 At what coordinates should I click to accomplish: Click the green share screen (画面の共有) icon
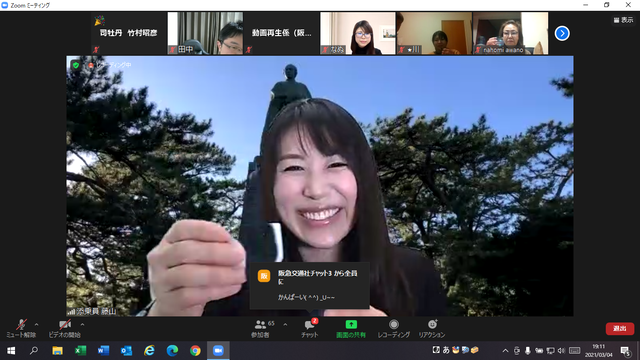click(351, 325)
